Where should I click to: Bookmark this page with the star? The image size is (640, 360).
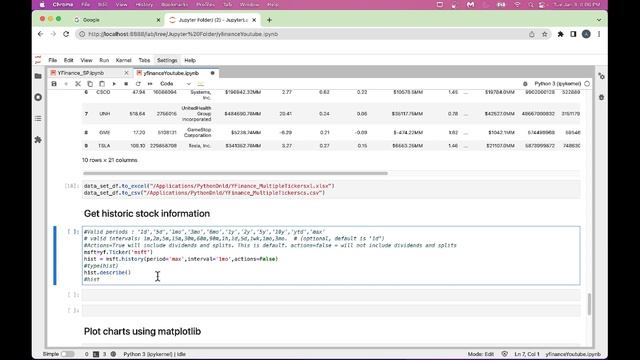coord(544,34)
